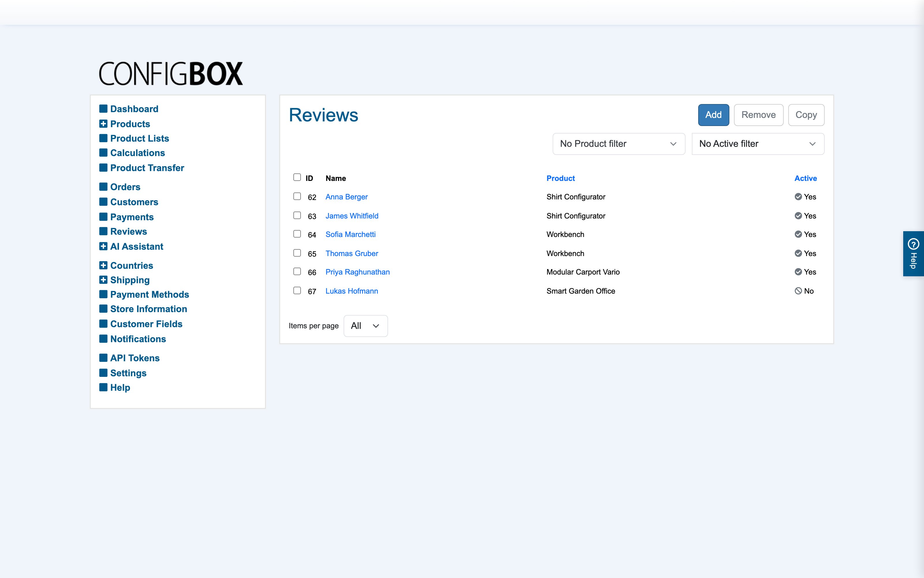Image resolution: width=924 pixels, height=578 pixels.
Task: Expand the AI Assistant plus icon
Action: point(103,246)
